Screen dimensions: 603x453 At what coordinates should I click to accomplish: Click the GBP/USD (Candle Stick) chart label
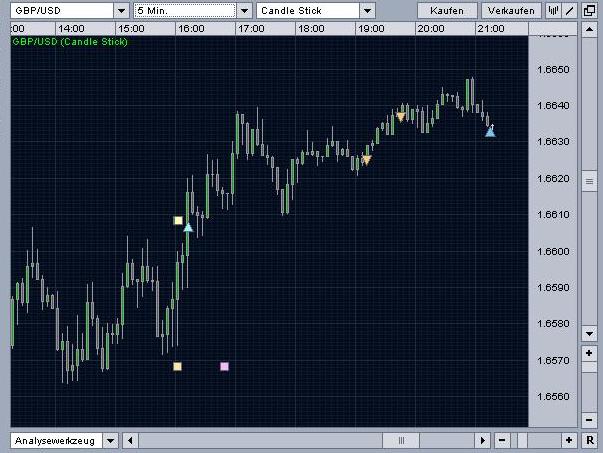[x=70, y=42]
